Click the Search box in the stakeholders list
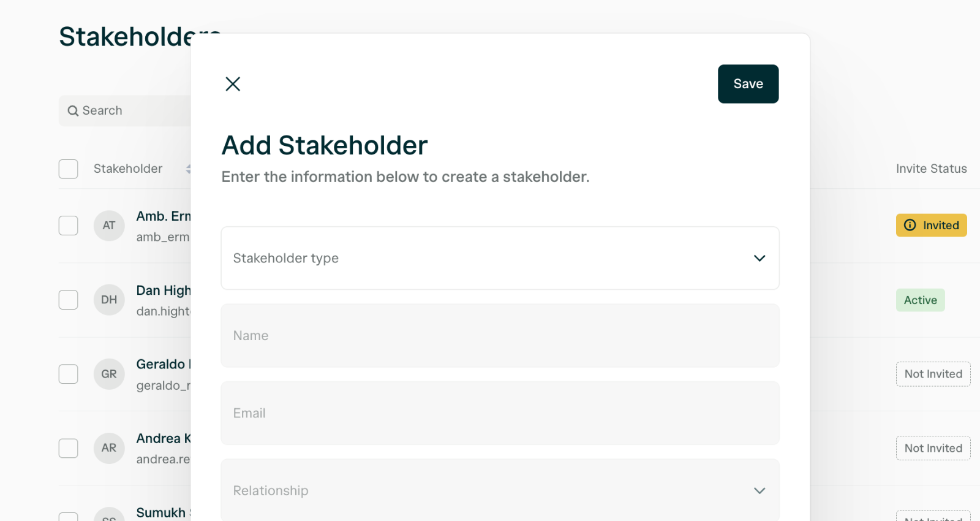The height and width of the screenshot is (521, 980). coord(125,111)
